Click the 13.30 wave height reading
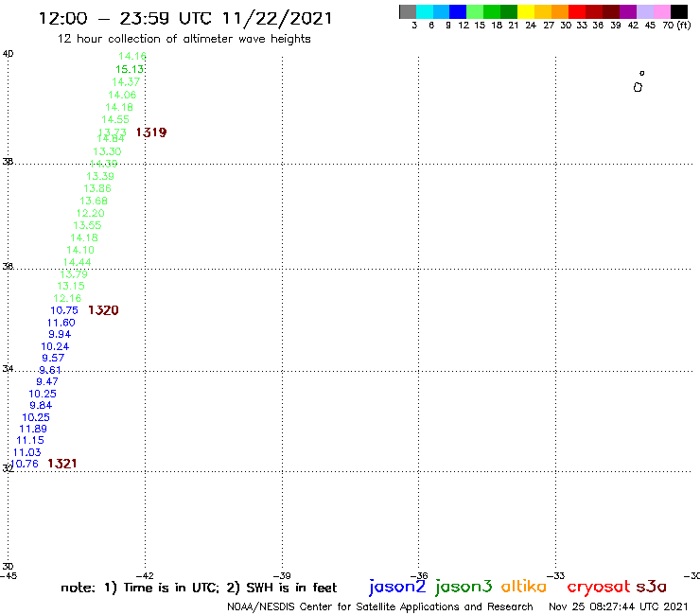Image resolution: width=700 pixels, height=615 pixels. tap(107, 151)
